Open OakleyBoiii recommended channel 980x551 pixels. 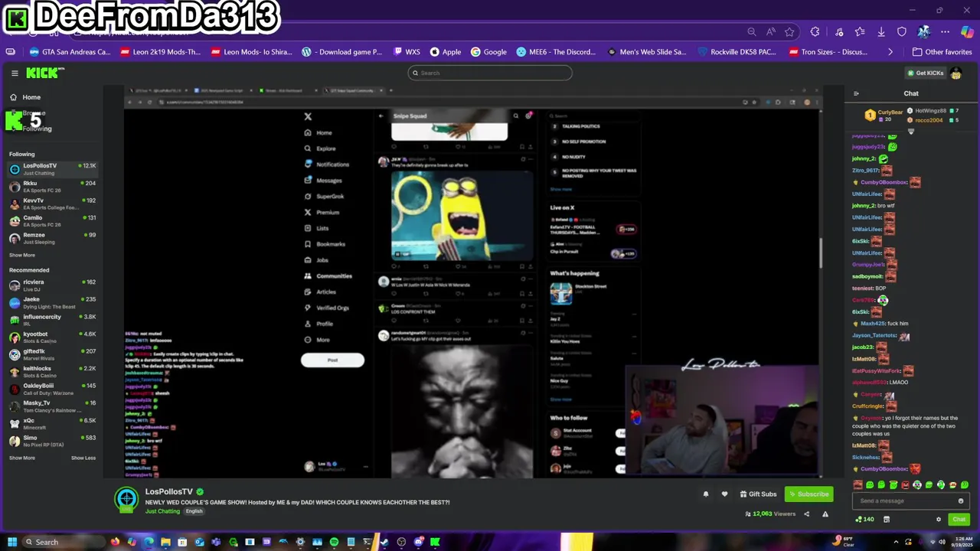coord(52,389)
